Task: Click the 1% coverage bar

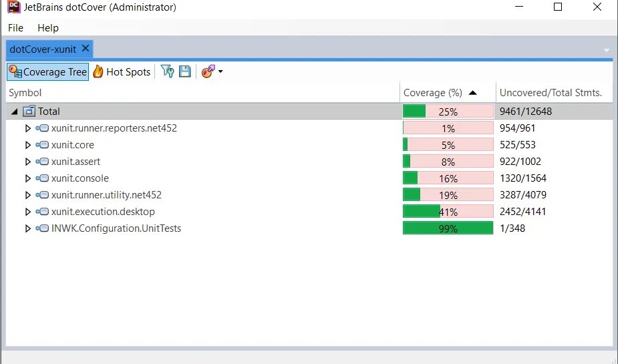Action: (448, 128)
